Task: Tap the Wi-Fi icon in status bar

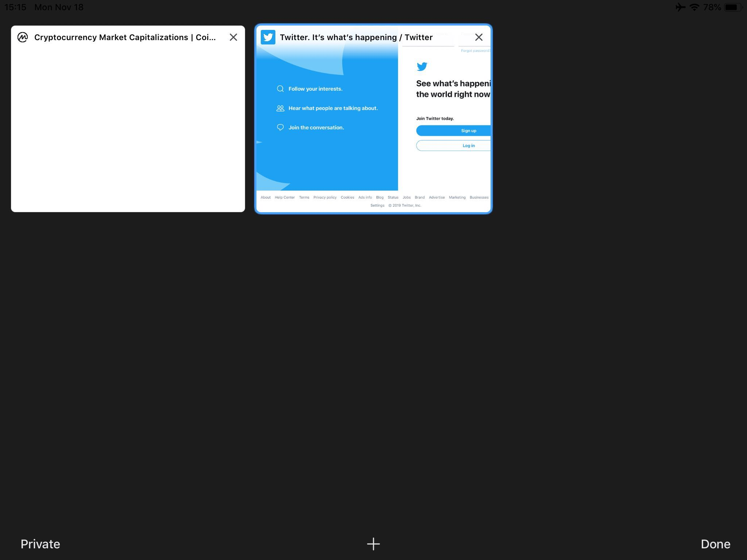Action: (694, 7)
